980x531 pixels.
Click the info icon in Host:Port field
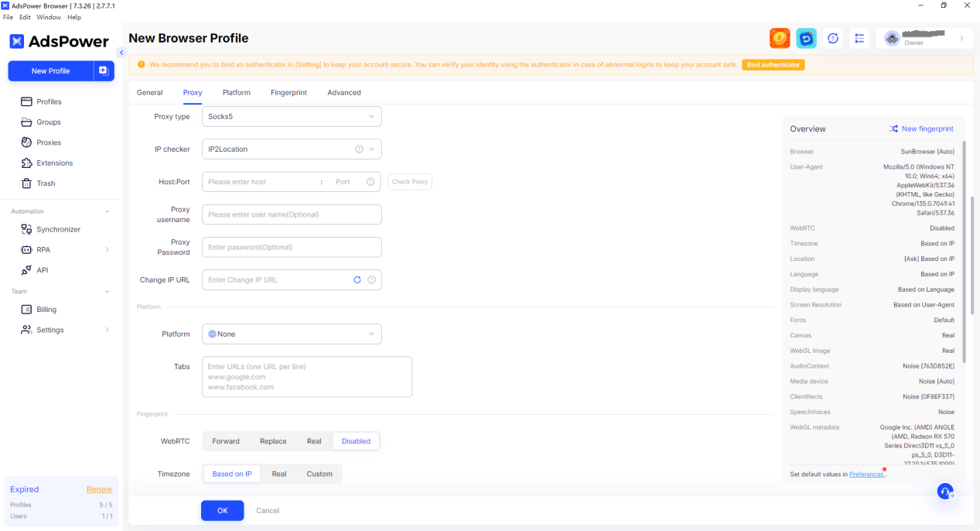pyautogui.click(x=370, y=182)
